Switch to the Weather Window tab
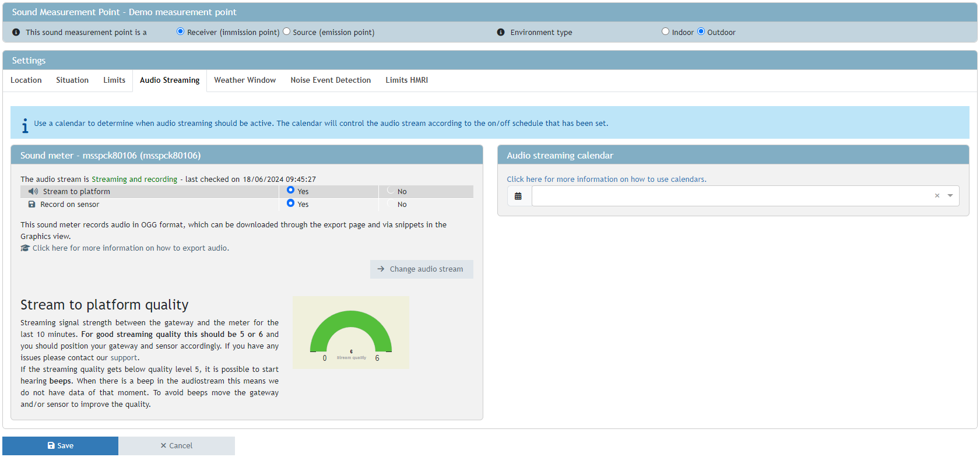The image size is (980, 457). pyautogui.click(x=245, y=80)
